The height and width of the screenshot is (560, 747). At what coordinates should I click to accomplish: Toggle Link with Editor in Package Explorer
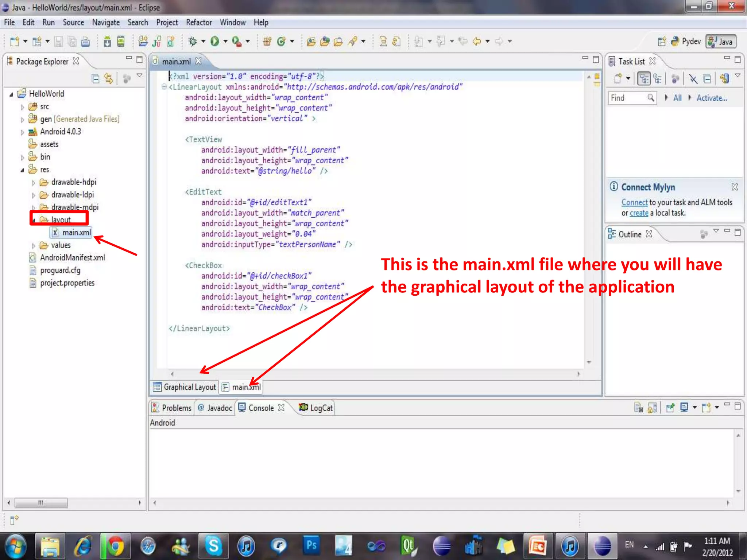point(109,78)
